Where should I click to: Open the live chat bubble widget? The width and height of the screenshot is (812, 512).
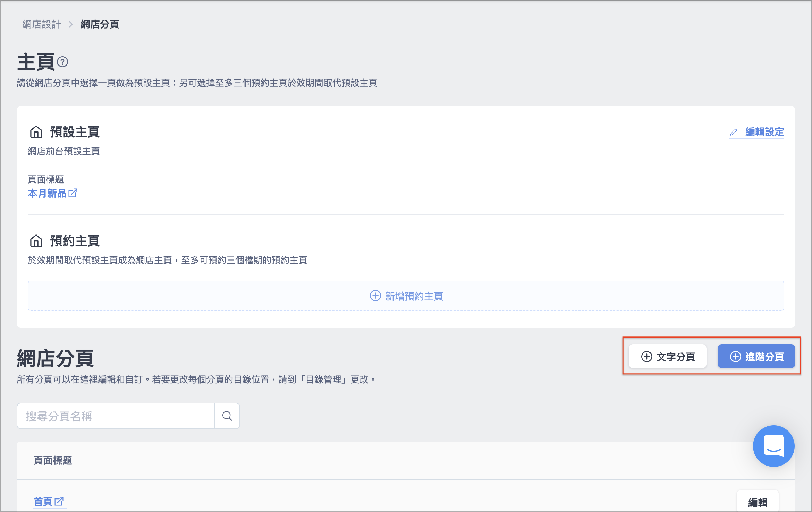tap(773, 446)
